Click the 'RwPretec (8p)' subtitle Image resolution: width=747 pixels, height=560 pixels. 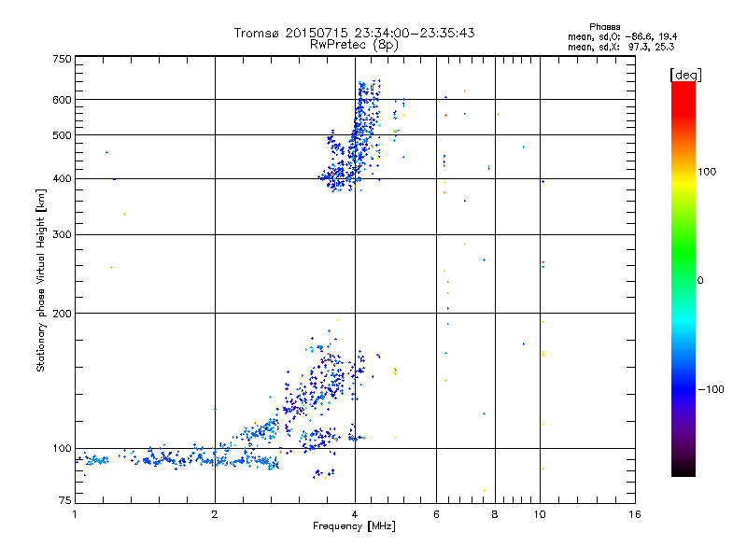coord(354,45)
